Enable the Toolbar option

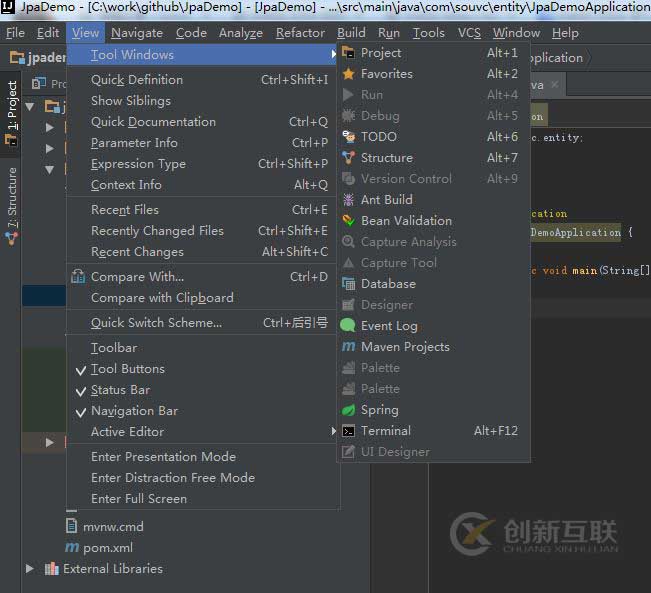203,348
